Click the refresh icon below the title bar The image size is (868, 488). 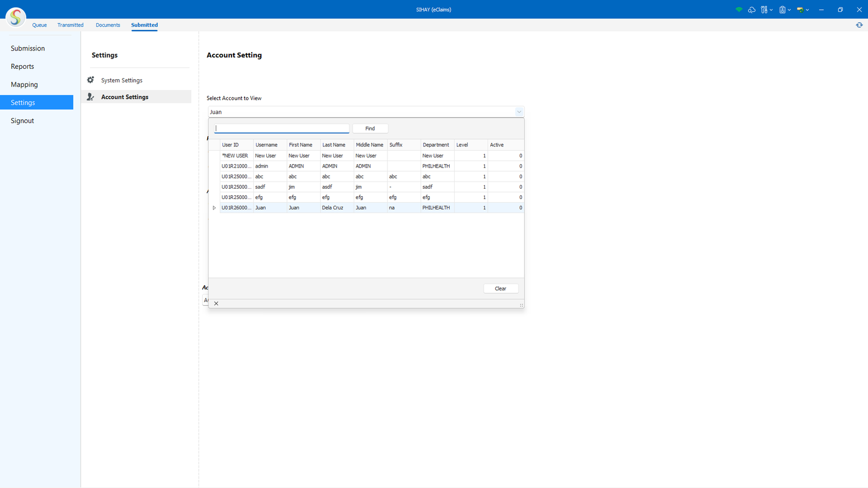(859, 25)
